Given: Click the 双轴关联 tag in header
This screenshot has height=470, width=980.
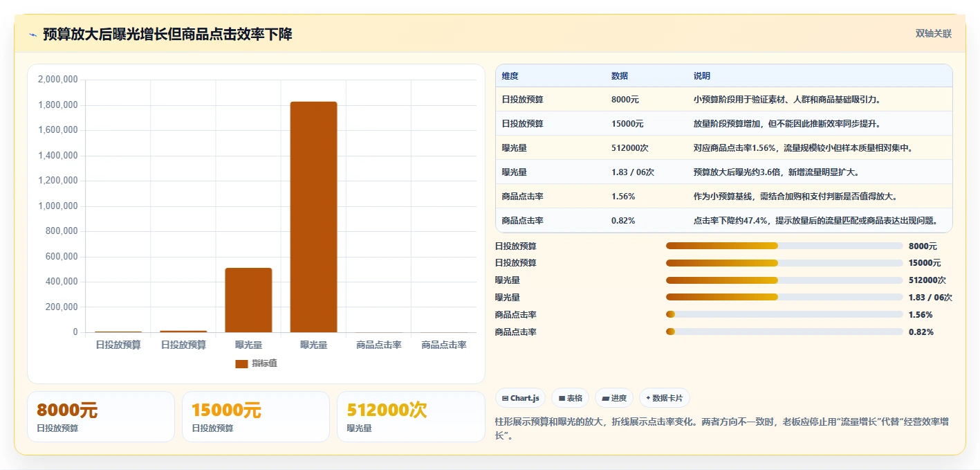Looking at the screenshot, I should (934, 33).
